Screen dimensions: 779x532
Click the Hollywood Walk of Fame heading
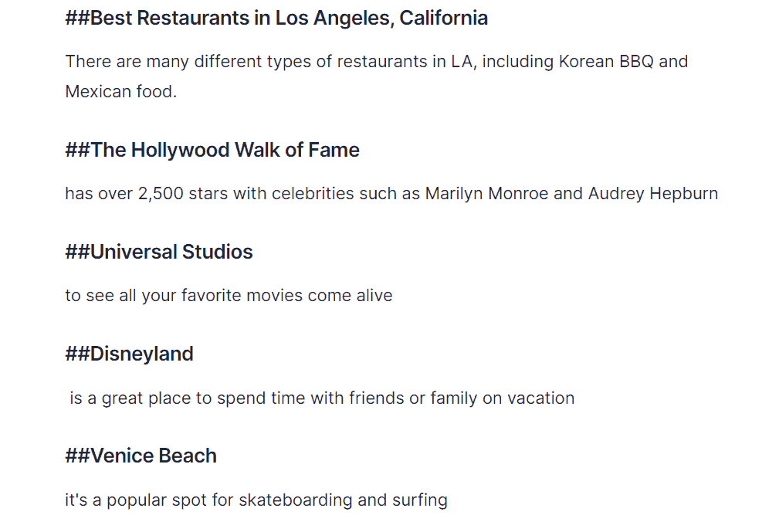[212, 150]
